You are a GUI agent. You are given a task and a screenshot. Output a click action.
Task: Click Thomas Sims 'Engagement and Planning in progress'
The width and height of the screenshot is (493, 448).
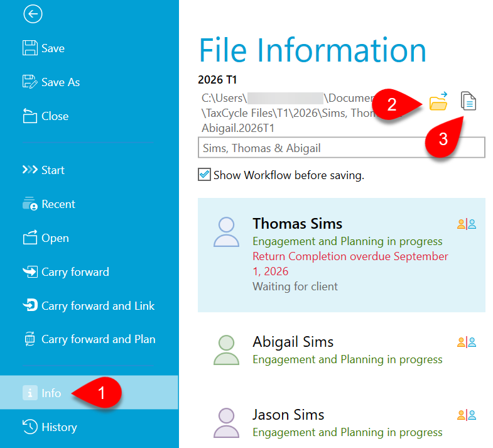click(x=347, y=241)
